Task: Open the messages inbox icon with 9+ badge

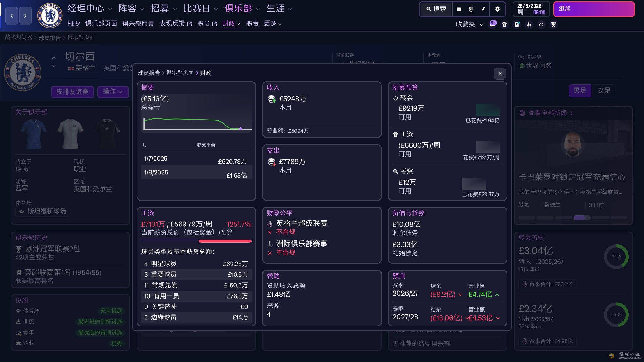Action: (492, 24)
